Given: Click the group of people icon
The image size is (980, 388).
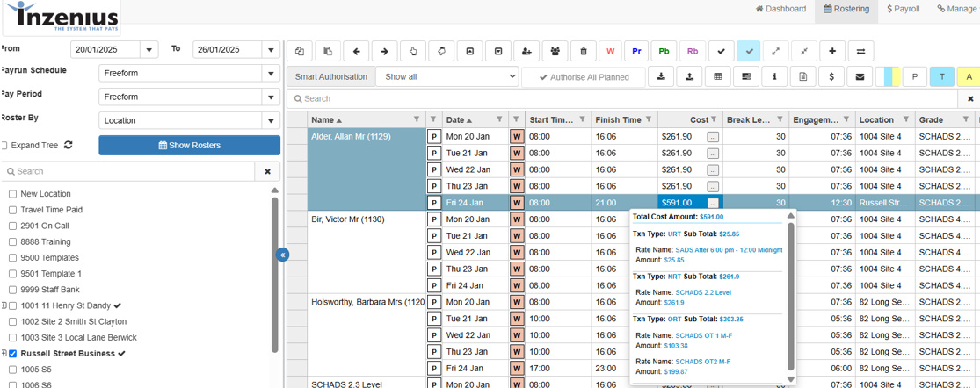Looking at the screenshot, I should pos(555,51).
